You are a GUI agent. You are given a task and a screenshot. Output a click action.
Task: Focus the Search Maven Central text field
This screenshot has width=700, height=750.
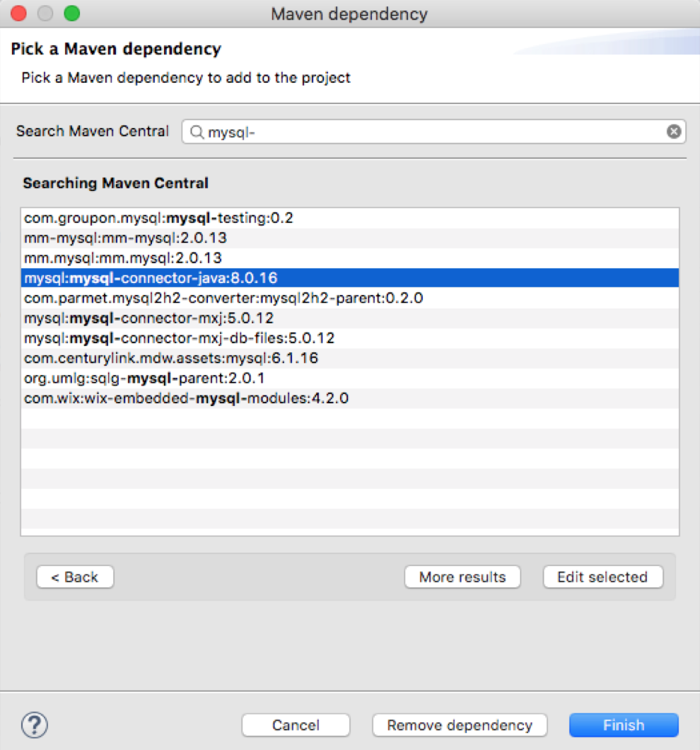(x=433, y=132)
